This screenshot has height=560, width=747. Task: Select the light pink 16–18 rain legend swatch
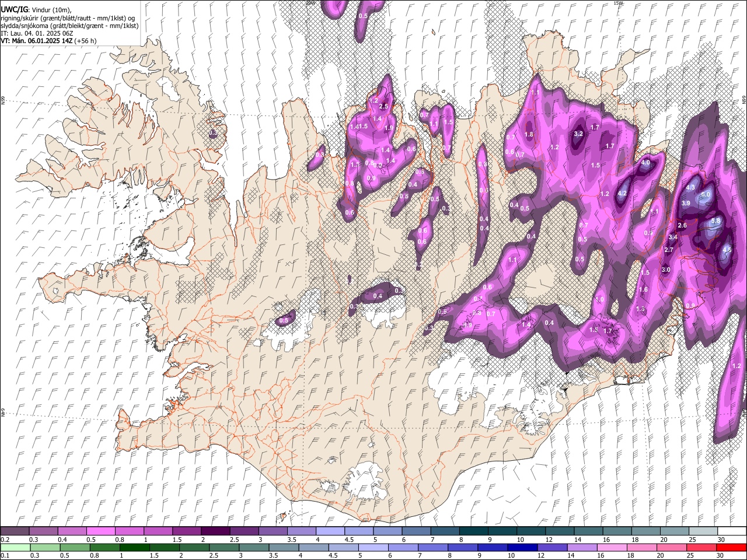click(612, 547)
